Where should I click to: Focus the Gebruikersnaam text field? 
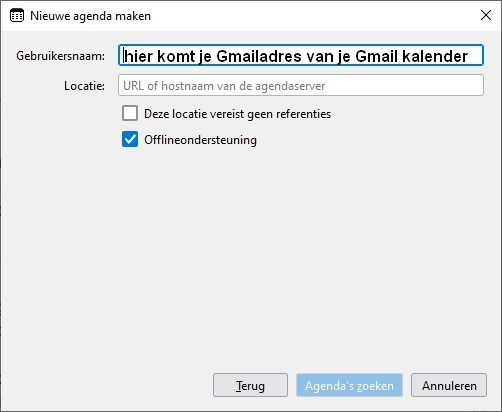tap(301, 55)
